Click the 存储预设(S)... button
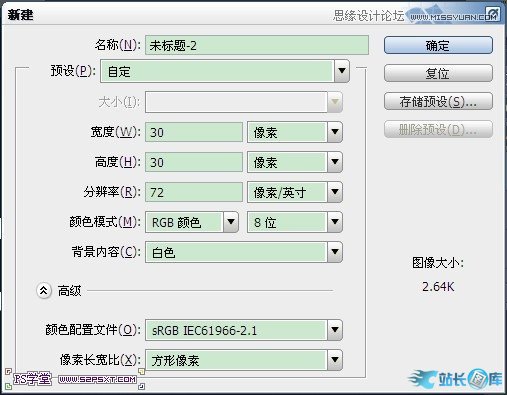507x395 pixels. pyautogui.click(x=438, y=101)
